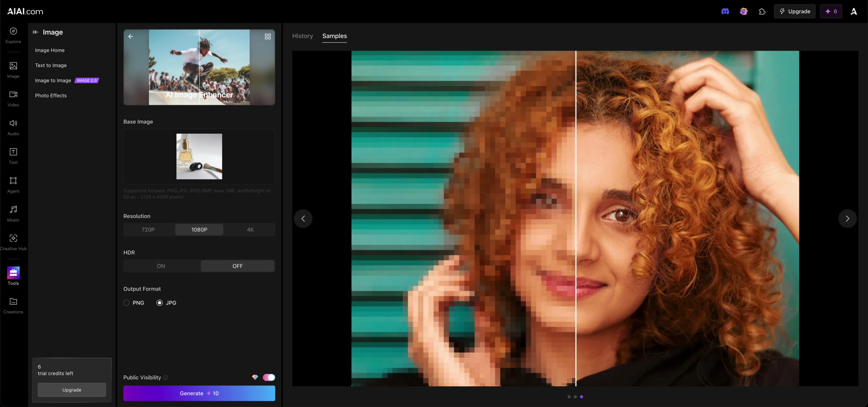Turn HDR OFF
868x407 pixels.
click(237, 266)
